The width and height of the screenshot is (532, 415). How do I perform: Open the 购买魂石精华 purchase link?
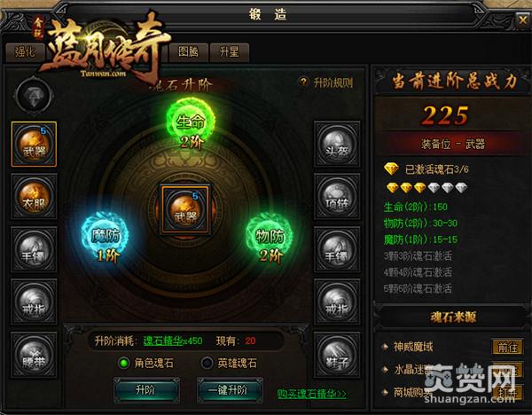(312, 394)
